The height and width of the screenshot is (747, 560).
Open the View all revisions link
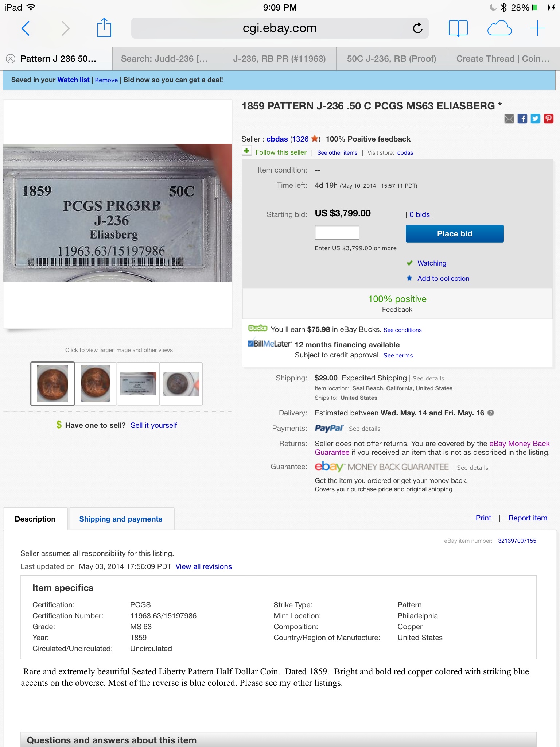click(x=203, y=566)
